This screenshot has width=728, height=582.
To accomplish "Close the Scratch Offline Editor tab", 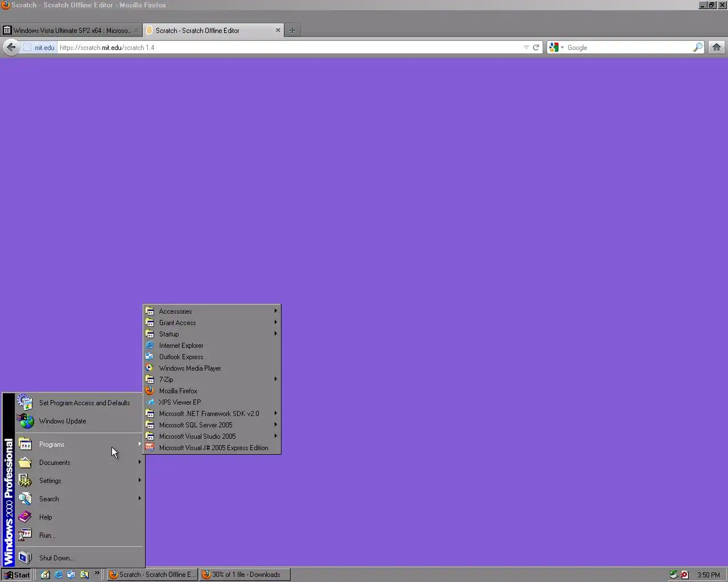I will [278, 30].
